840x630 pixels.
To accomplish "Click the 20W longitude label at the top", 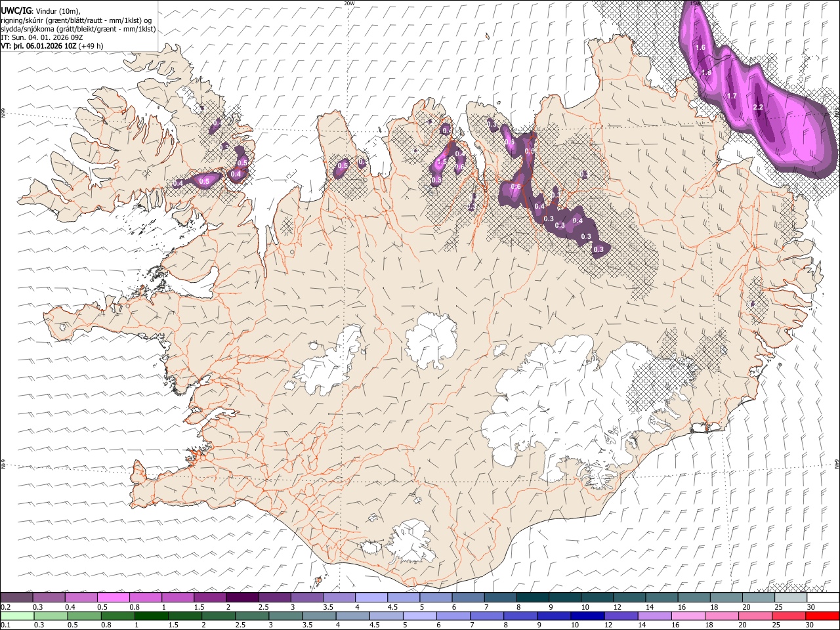I will (349, 3).
